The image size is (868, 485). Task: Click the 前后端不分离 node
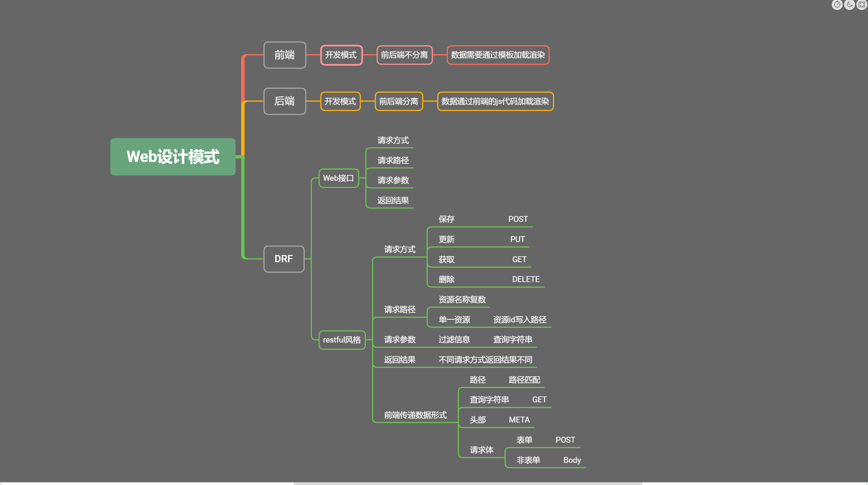(404, 55)
